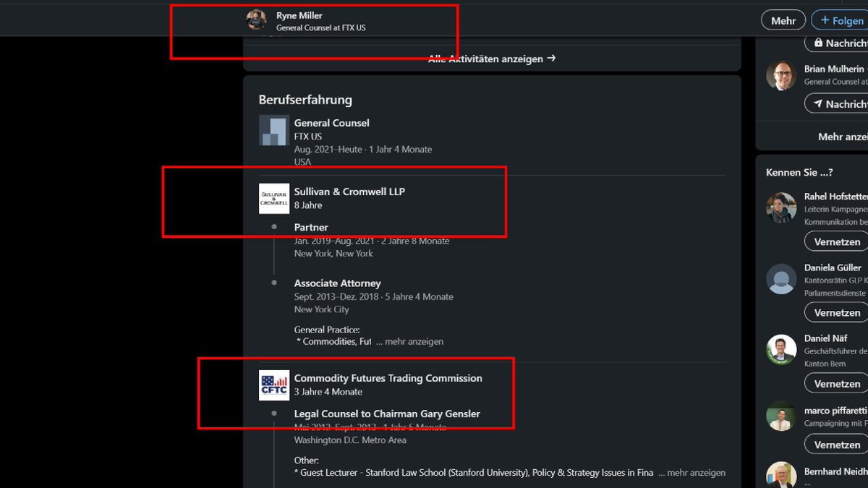This screenshot has width=868, height=488.
Task: Click Rahel Hofstetter's profile photo
Action: point(781,207)
